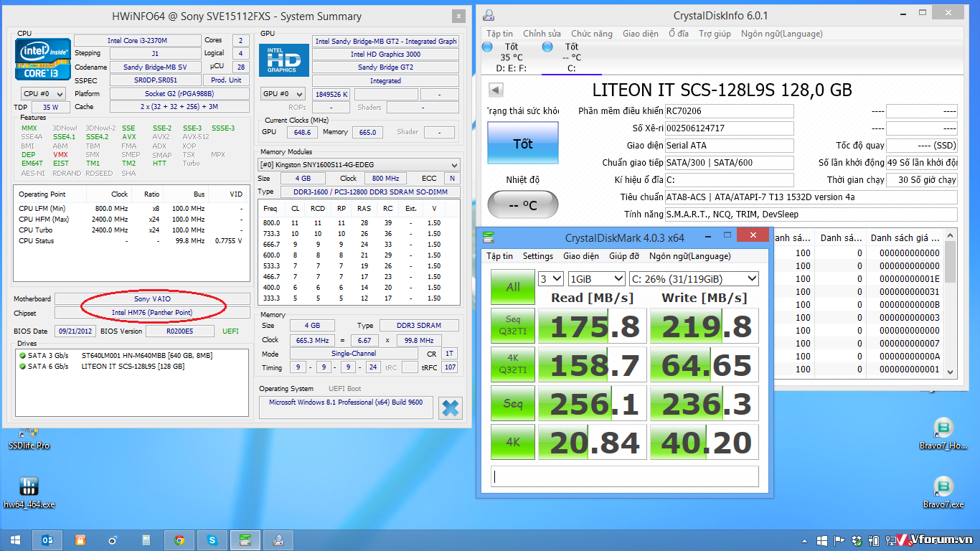Click the 236.3 Seq write result
Viewport: 980px width, 551px height.
(x=705, y=404)
